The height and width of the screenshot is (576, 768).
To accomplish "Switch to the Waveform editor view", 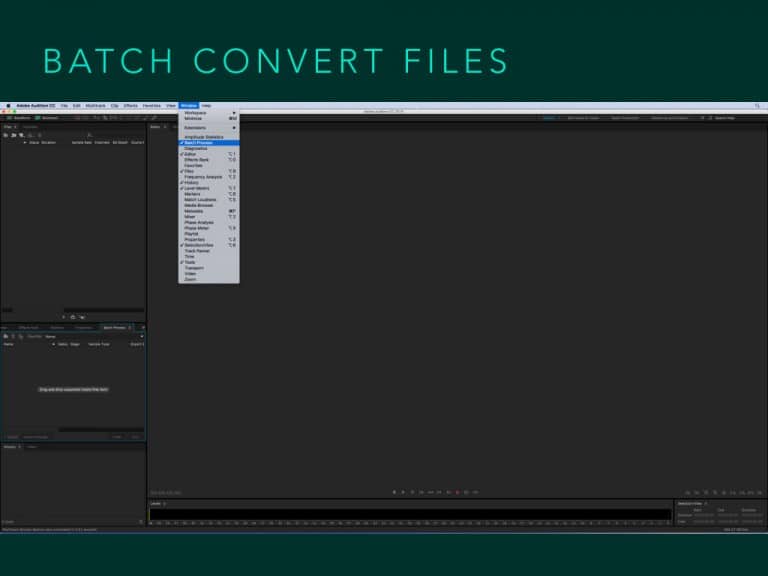I will click(x=18, y=118).
